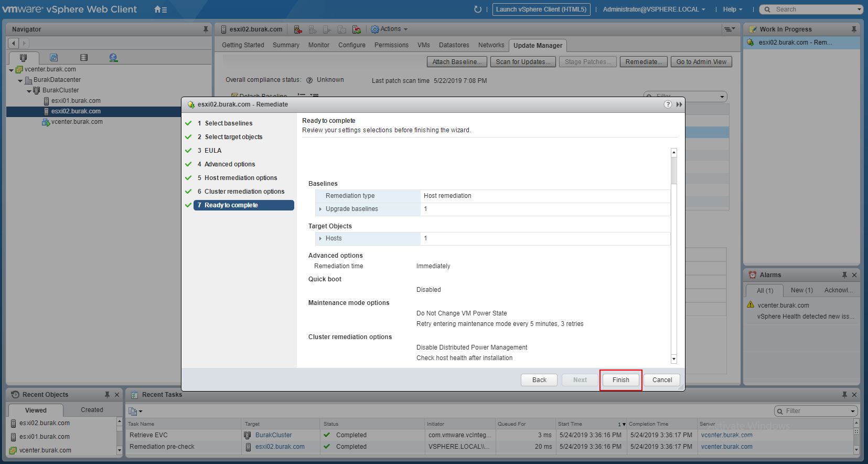Open the help icon in Remediate dialog
This screenshot has width=868, height=464.
click(668, 104)
